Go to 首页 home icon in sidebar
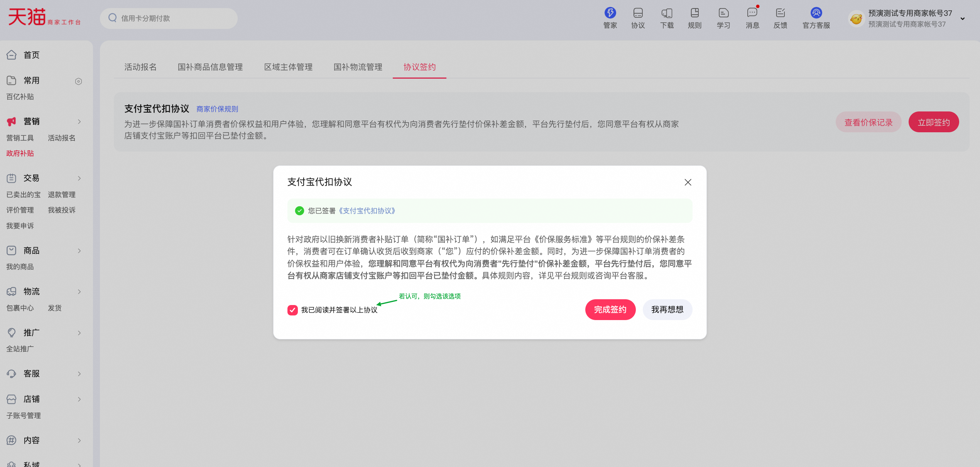The image size is (980, 467). coord(12,55)
